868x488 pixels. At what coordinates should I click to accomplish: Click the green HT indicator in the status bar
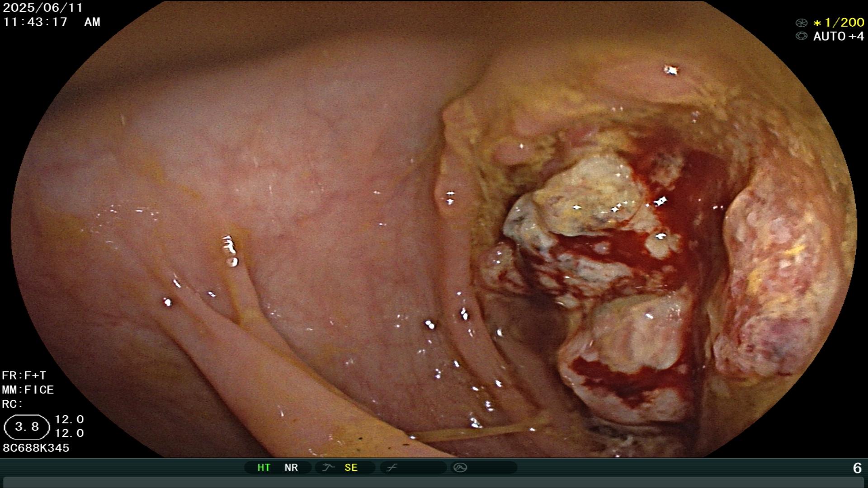(264, 468)
